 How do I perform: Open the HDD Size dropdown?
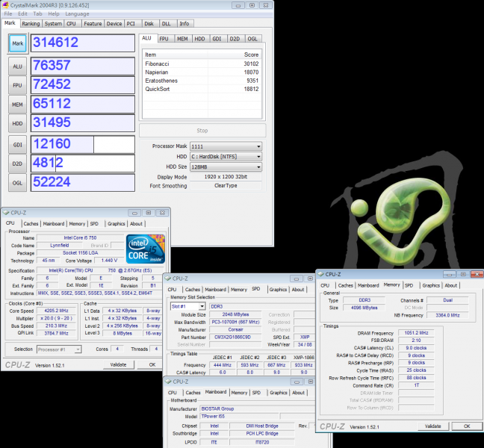tap(226, 167)
